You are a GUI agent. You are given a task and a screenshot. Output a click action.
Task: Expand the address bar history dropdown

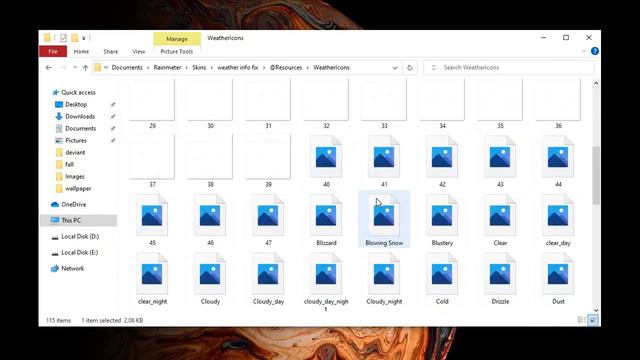click(395, 68)
